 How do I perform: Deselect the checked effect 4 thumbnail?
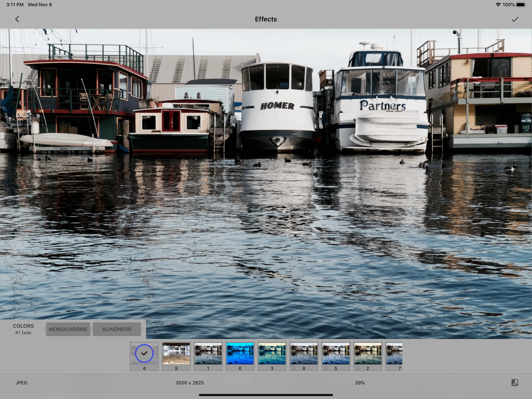(x=144, y=353)
